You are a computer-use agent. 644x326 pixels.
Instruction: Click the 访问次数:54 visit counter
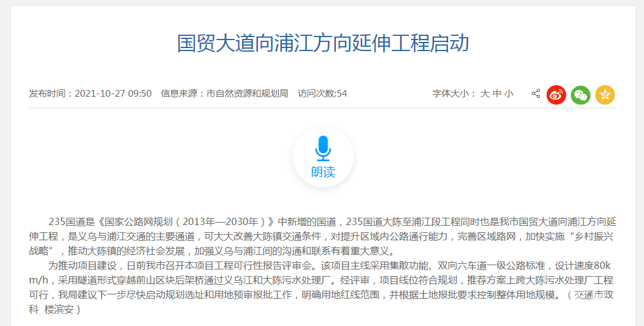(322, 94)
